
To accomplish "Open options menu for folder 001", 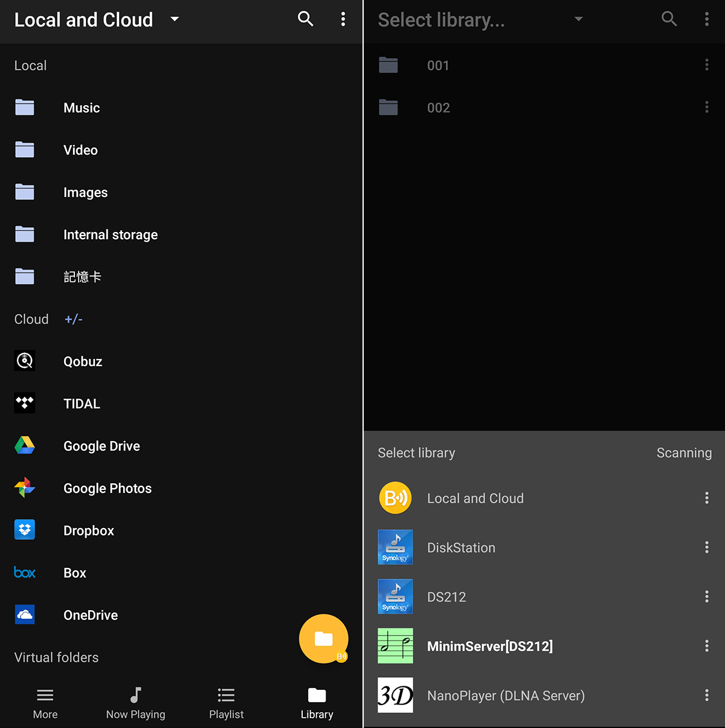I will coord(707,65).
